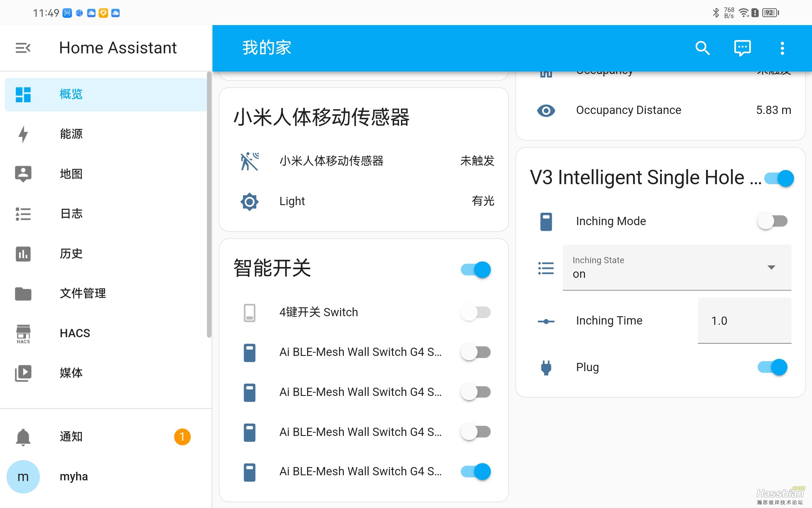Click the myha avatar circle

(x=23, y=477)
